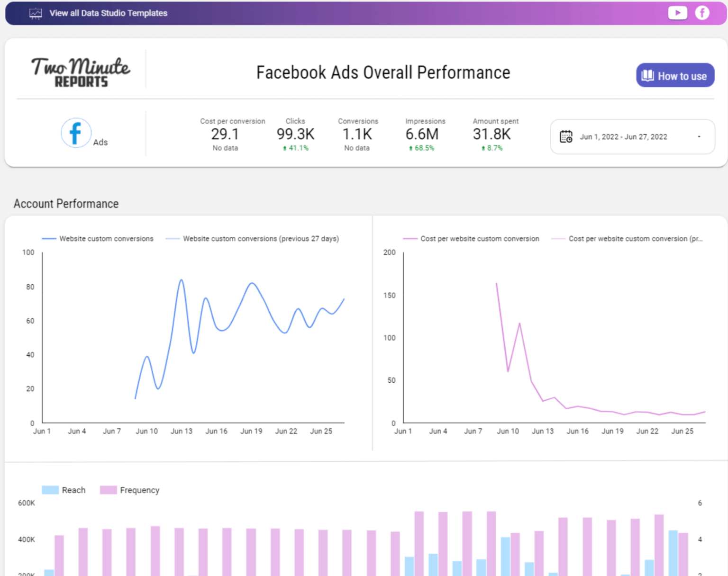Click the Facebook Ads logo icon
The image size is (728, 576).
click(x=76, y=133)
